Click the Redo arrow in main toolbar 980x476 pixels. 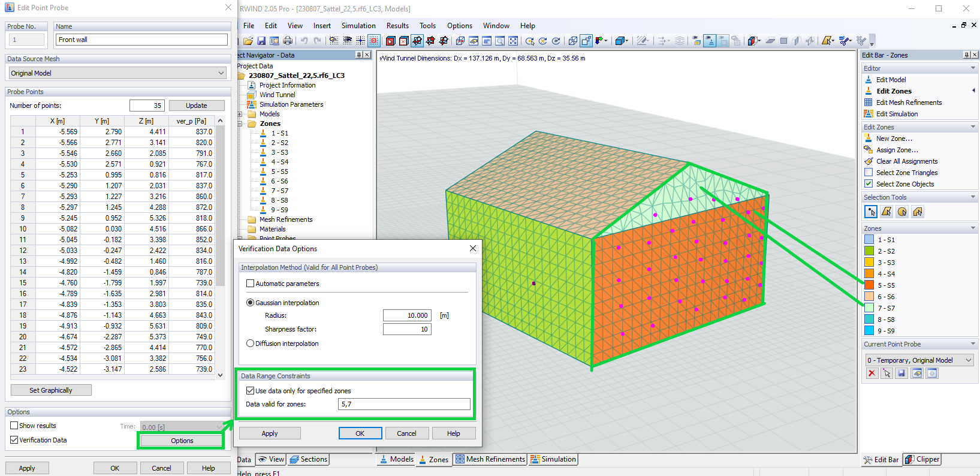tap(317, 41)
